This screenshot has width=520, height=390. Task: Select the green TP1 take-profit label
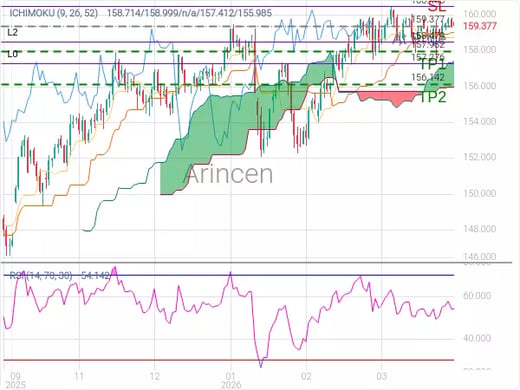pyautogui.click(x=432, y=63)
